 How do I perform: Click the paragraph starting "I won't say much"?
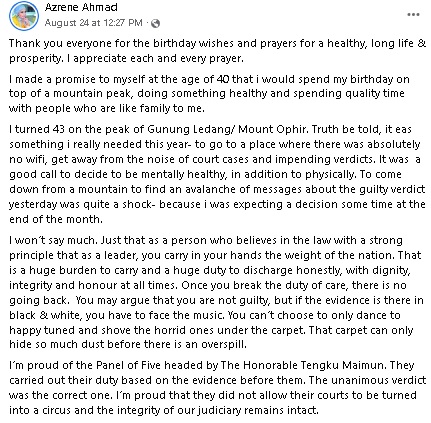(x=216, y=292)
